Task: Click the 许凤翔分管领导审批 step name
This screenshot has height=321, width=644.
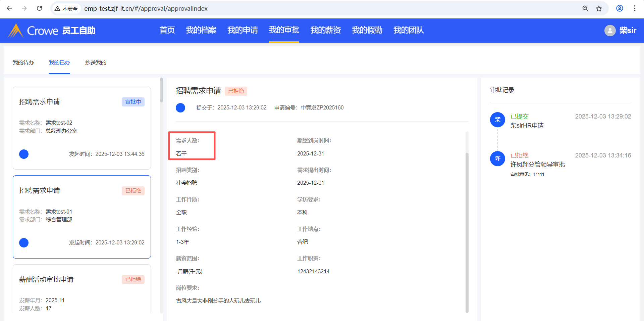Action: [x=538, y=165]
